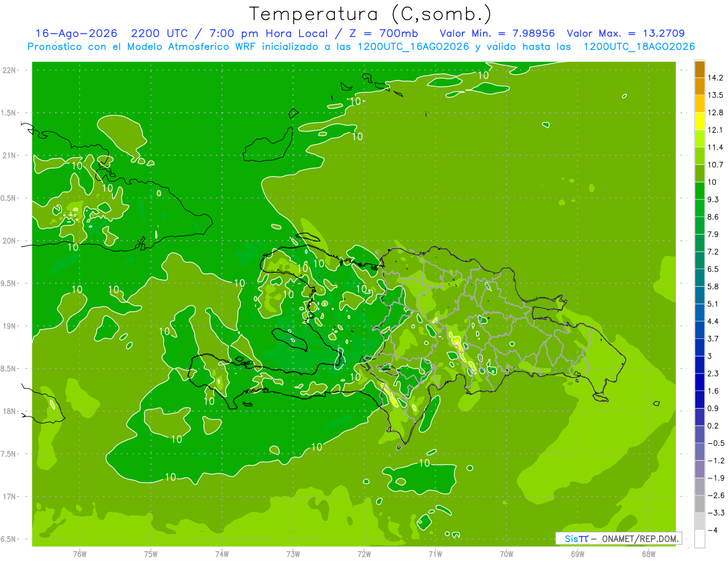Click the dark orange swatch above 14.2
The image size is (728, 562).
(699, 69)
